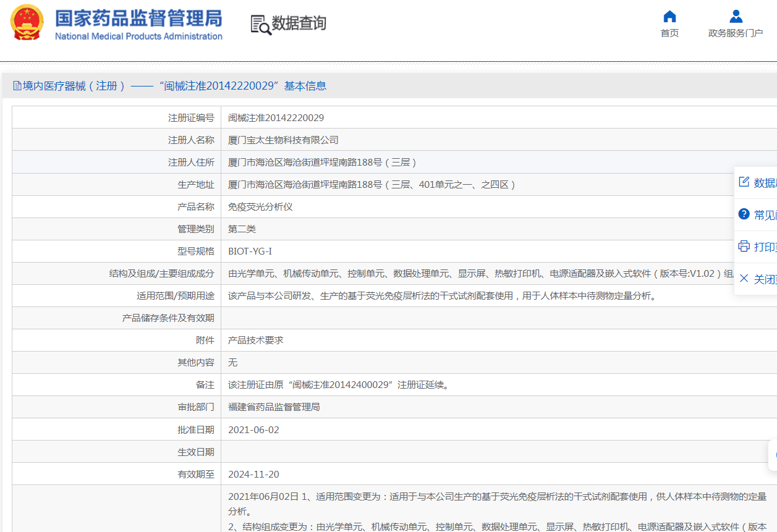Select approving department 福建省药品监督管理局
Viewport: 777px width, 532px height.
point(274,407)
